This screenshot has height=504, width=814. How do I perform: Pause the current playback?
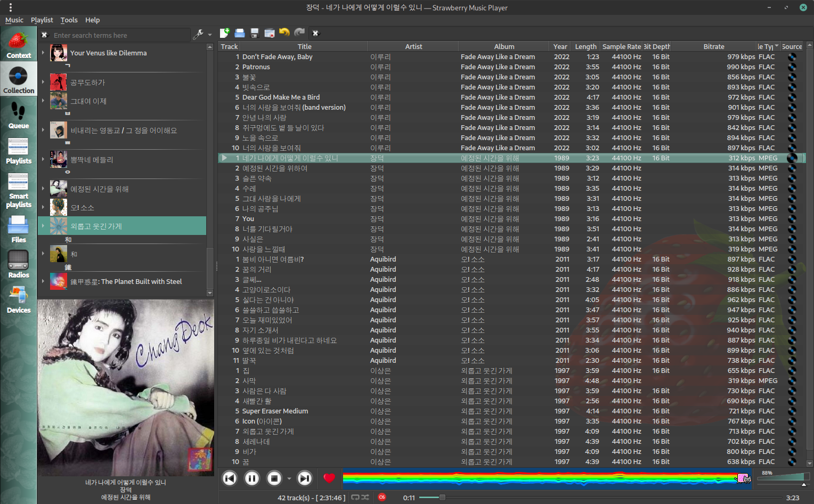252,478
